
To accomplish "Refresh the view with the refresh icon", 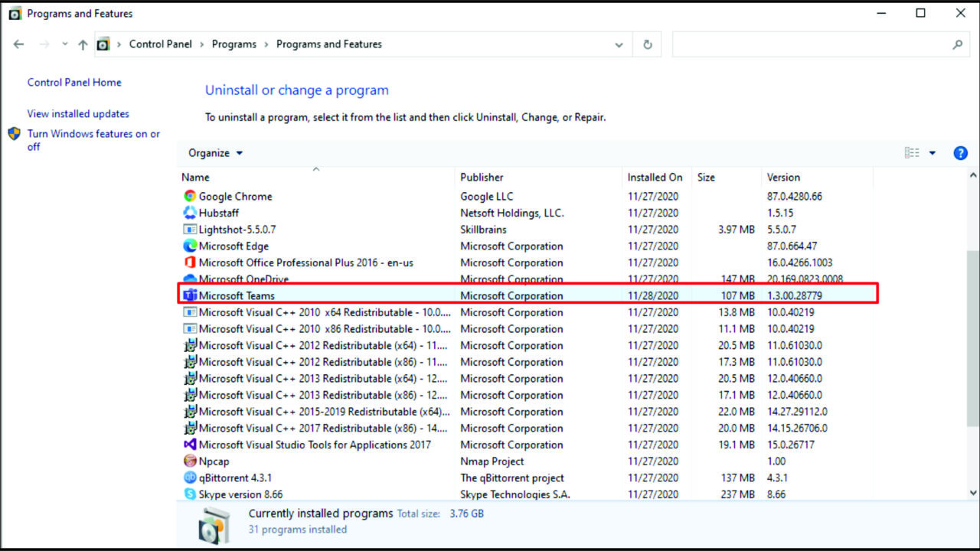I will 647,44.
